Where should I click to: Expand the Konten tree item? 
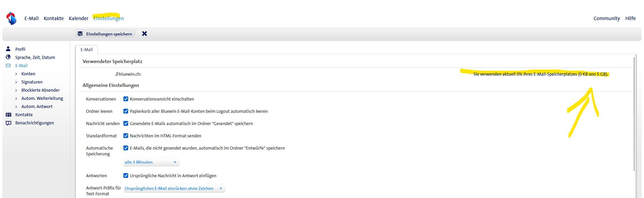(x=16, y=74)
